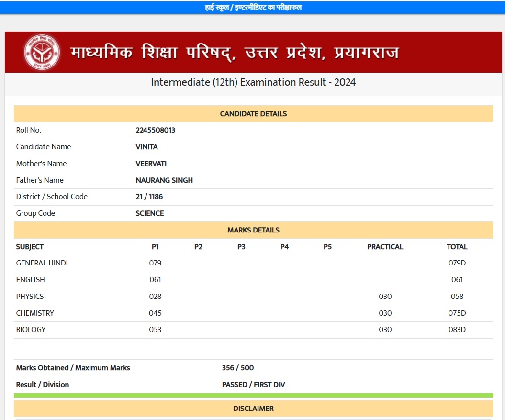Image resolution: width=505 pixels, height=420 pixels.
Task: Click the Roll No. label
Action: pyautogui.click(x=29, y=130)
